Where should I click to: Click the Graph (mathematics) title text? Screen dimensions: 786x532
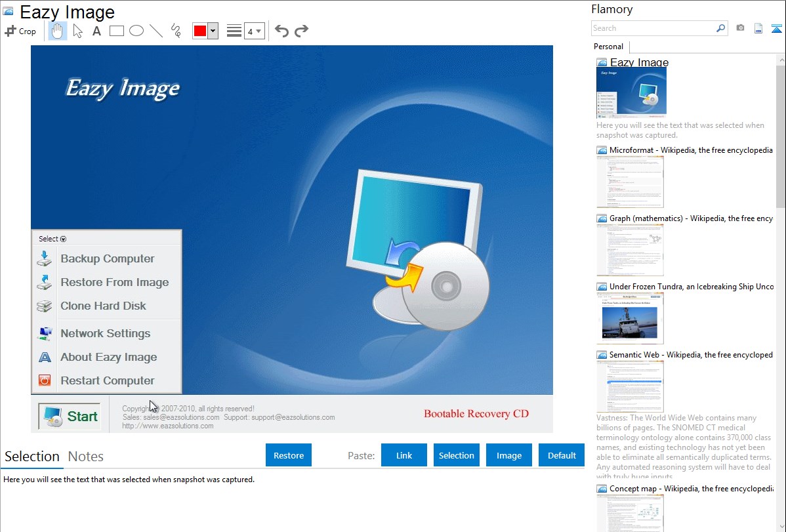691,218
